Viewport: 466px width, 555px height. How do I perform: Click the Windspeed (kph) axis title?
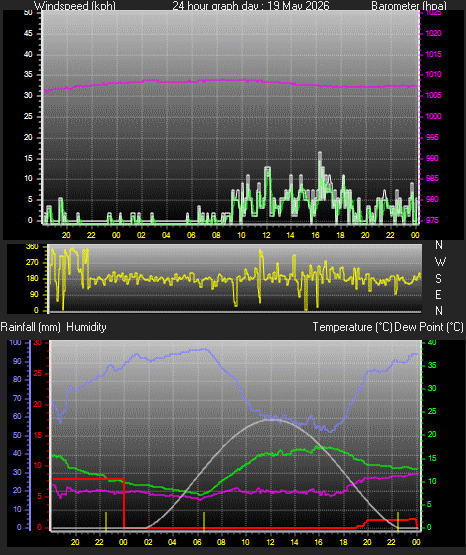click(75, 6)
